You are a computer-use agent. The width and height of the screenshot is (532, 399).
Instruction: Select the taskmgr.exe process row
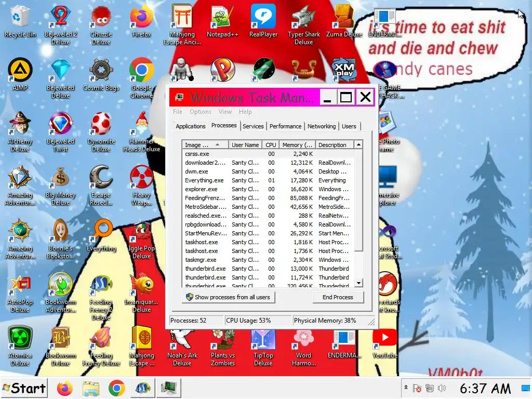(x=268, y=260)
